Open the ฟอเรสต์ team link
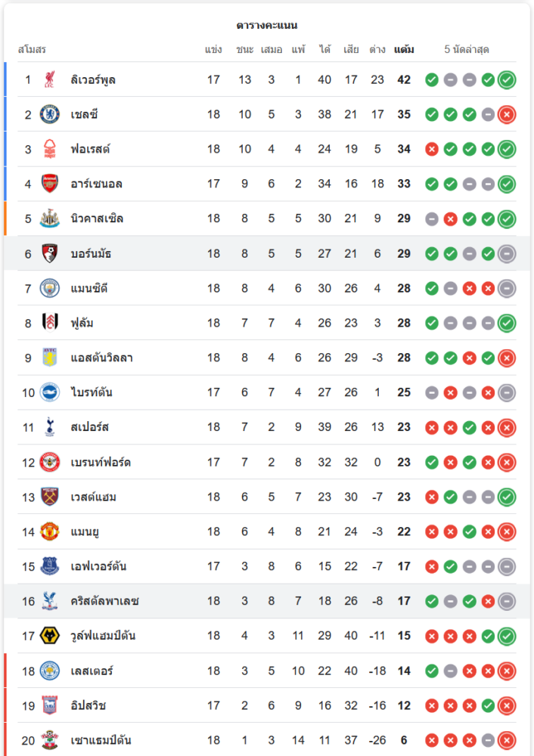Image resolution: width=534 pixels, height=756 pixels. click(x=90, y=149)
